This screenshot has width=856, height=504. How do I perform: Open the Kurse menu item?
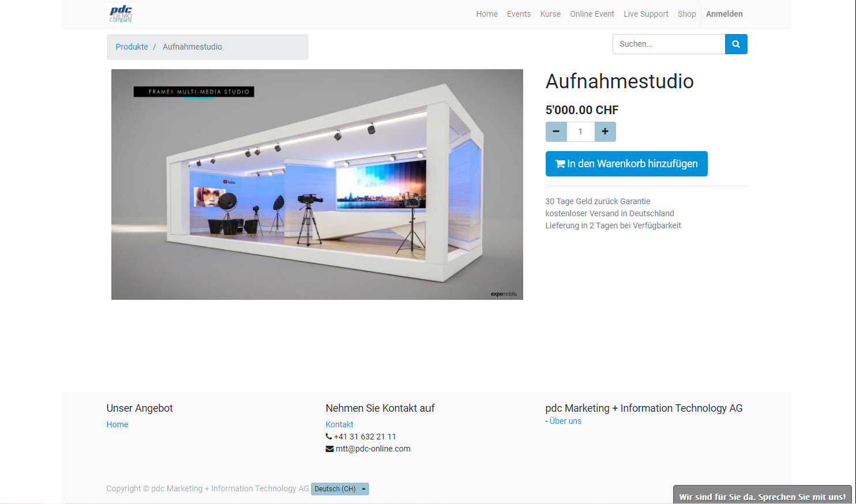coord(550,14)
